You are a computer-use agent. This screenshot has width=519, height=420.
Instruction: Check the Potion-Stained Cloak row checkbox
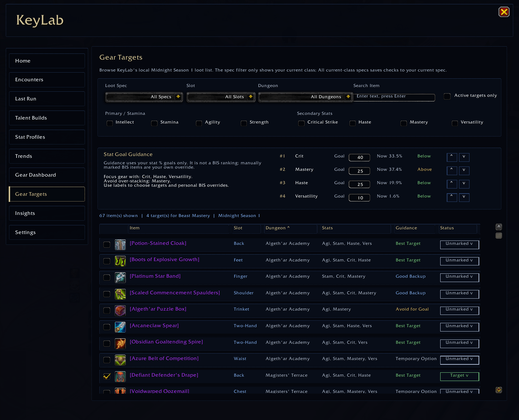107,244
